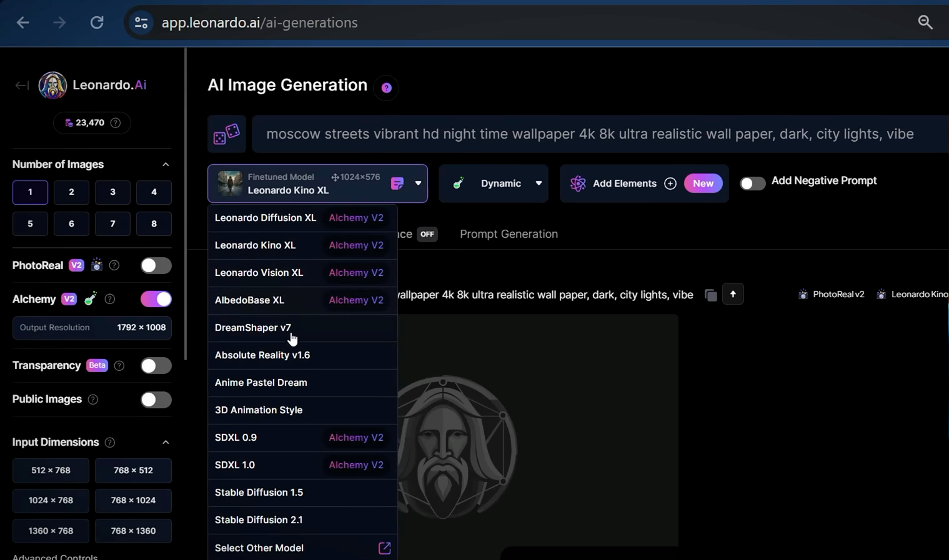The image size is (949, 560).
Task: Choose Leonardo Diffusion XL model
Action: [x=302, y=218]
